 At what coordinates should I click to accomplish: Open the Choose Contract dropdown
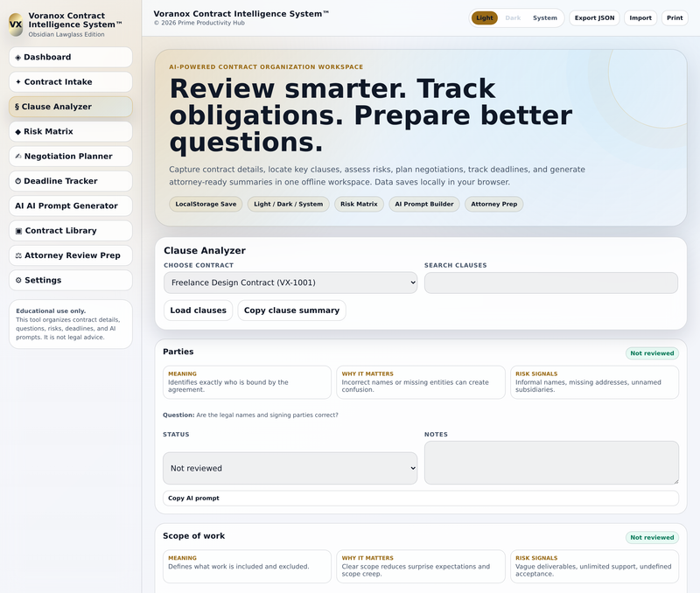(290, 283)
